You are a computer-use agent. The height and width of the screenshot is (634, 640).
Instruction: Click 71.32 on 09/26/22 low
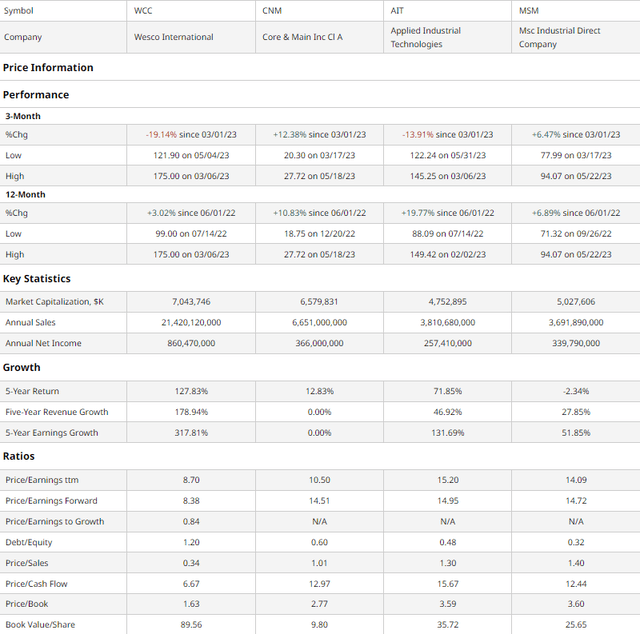tap(576, 234)
